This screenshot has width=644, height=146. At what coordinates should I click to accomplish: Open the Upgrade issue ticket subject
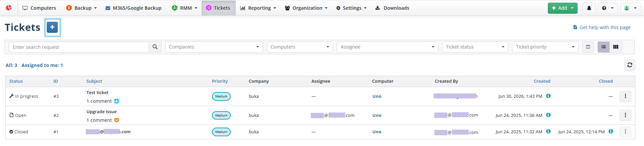tap(101, 112)
